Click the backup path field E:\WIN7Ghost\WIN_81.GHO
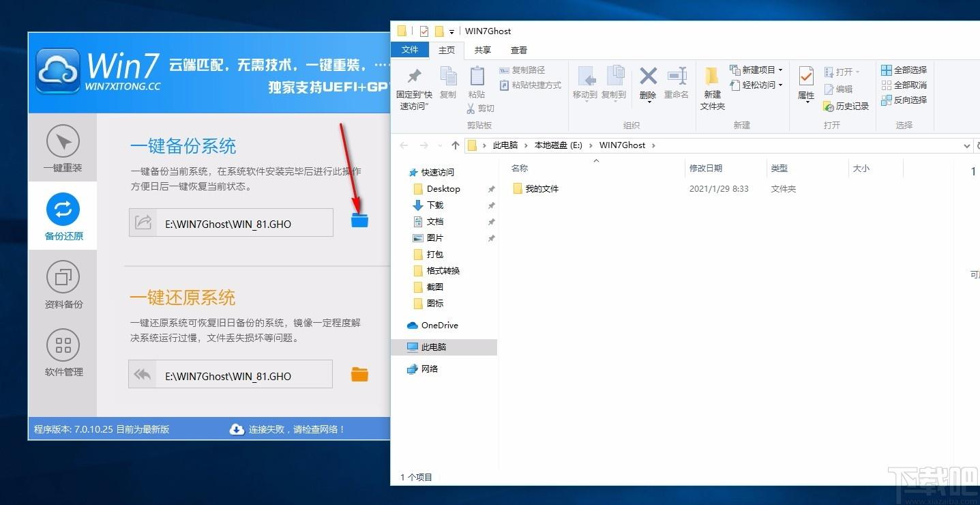This screenshot has height=505, width=980. tap(231, 223)
